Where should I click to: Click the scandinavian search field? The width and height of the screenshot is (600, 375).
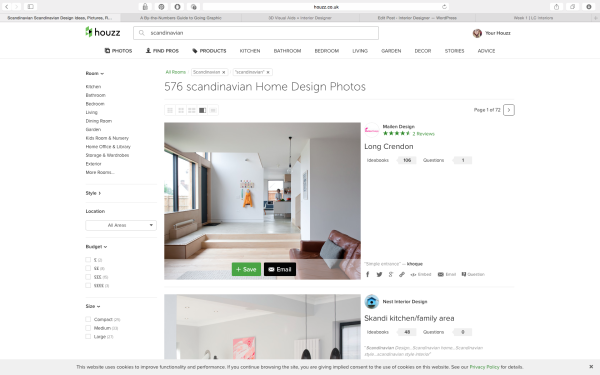click(x=256, y=33)
